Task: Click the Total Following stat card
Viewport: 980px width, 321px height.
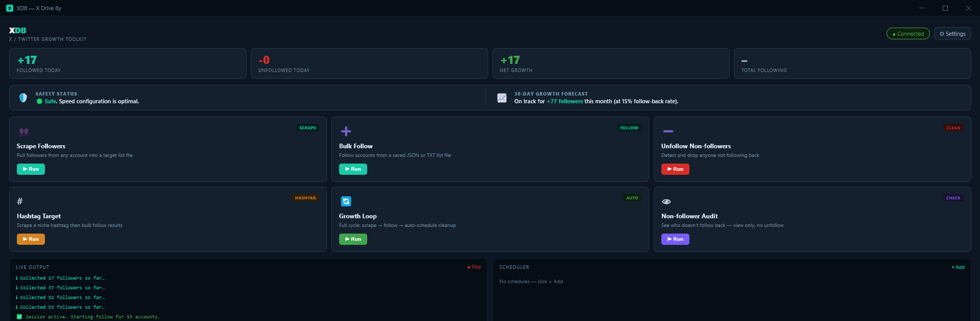Action: click(x=852, y=63)
